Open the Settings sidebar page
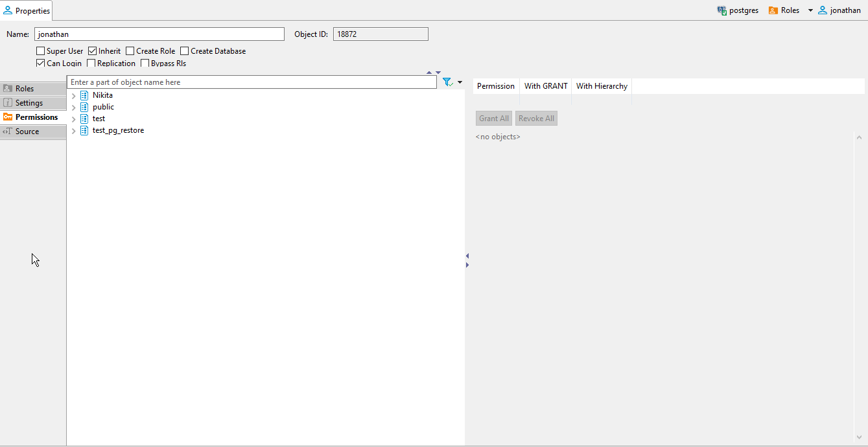The width and height of the screenshot is (868, 447). [29, 102]
